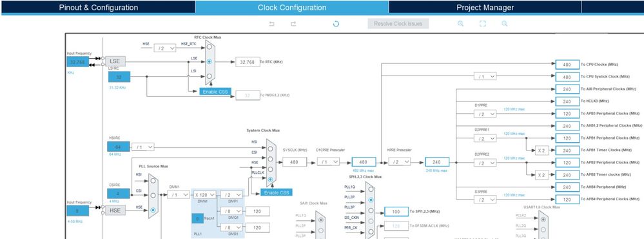Click the '480 MHz max' label
Viewport: 644px width, 239px height.
coord(363,171)
